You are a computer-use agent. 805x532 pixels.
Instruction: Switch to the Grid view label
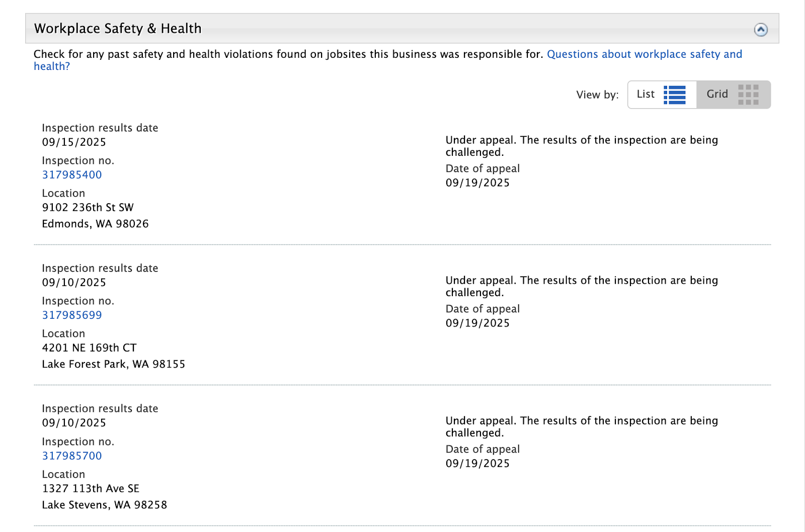pyautogui.click(x=717, y=94)
